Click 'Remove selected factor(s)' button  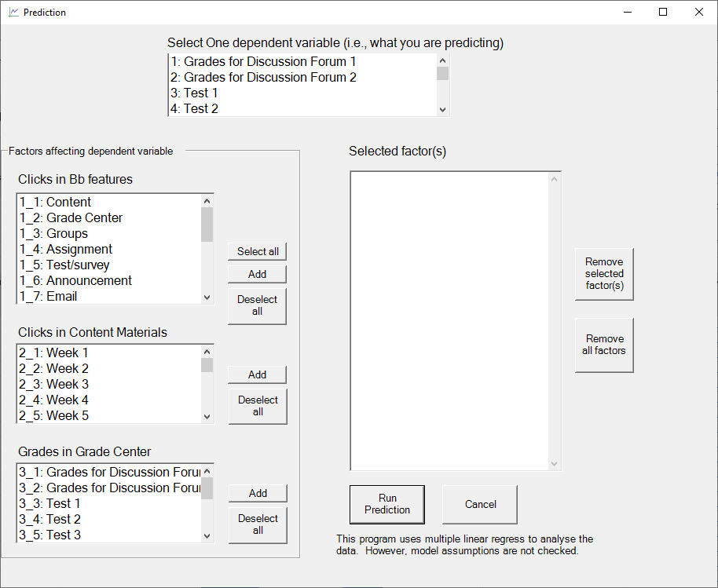pos(604,274)
